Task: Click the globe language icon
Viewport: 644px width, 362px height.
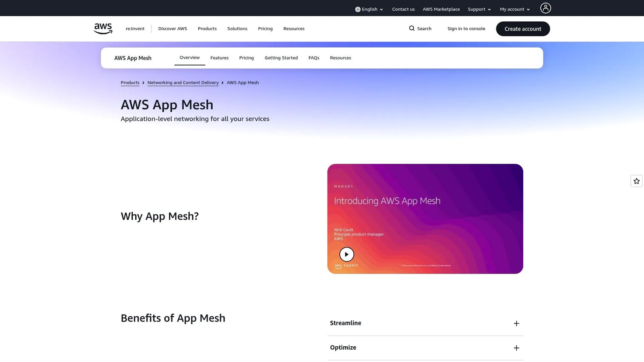Action: (x=358, y=9)
